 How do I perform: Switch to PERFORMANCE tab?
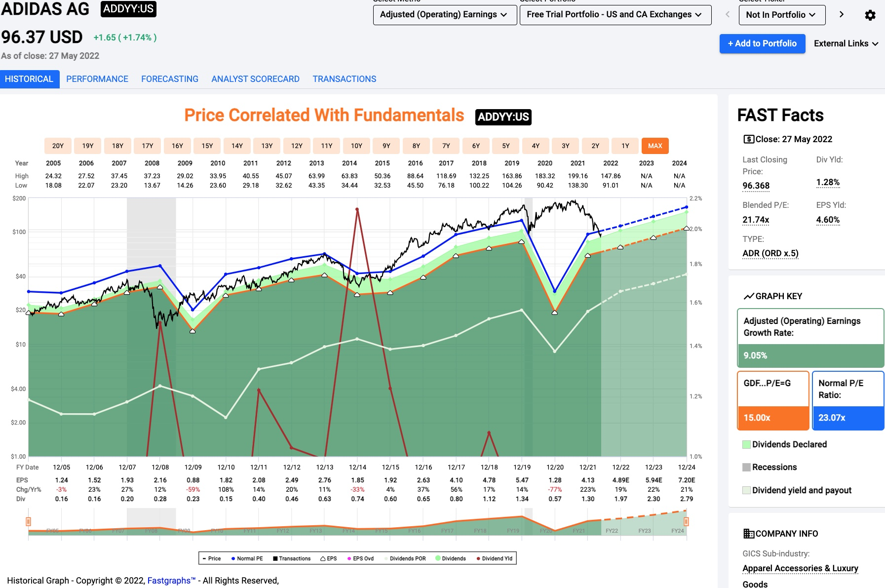[x=97, y=79]
